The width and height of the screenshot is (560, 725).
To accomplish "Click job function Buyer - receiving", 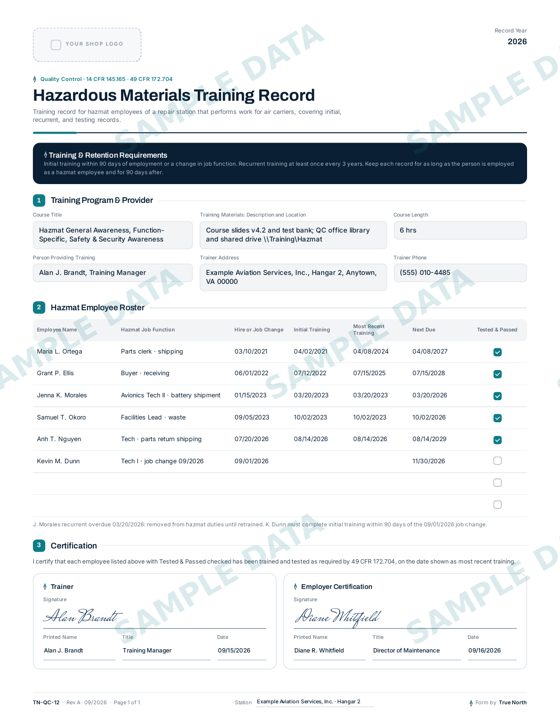I will point(145,373).
